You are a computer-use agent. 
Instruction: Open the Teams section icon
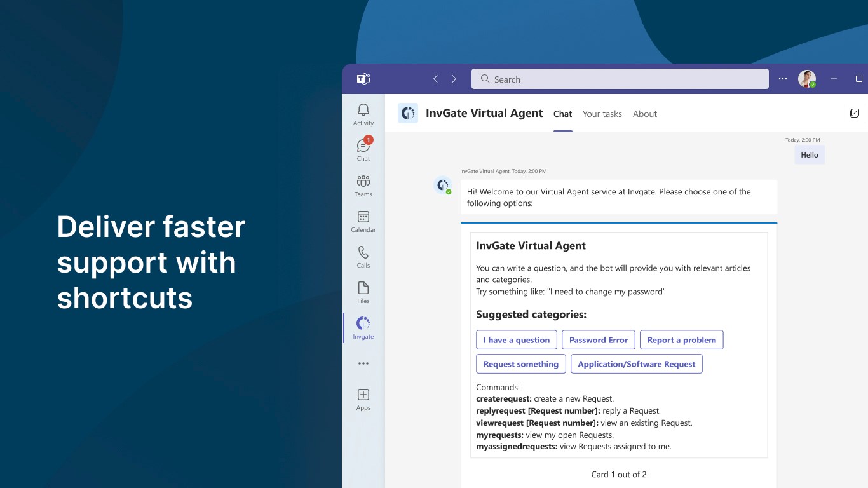tap(363, 181)
